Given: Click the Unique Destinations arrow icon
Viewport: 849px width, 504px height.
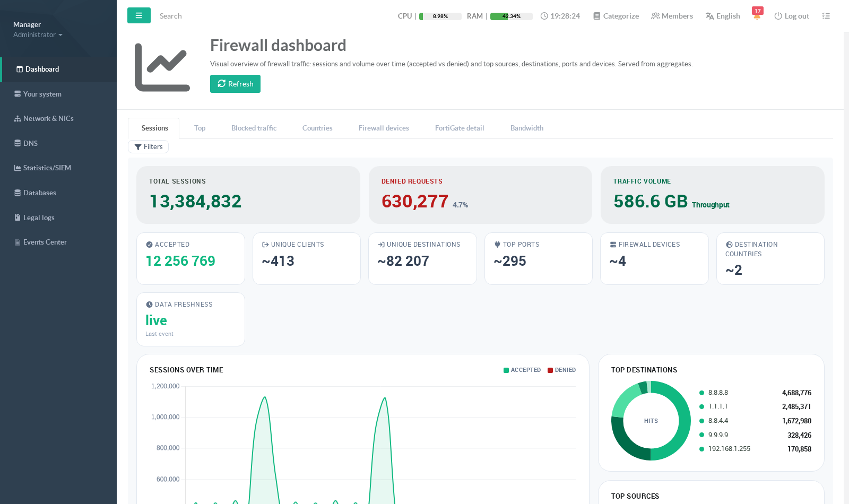Looking at the screenshot, I should (x=381, y=245).
